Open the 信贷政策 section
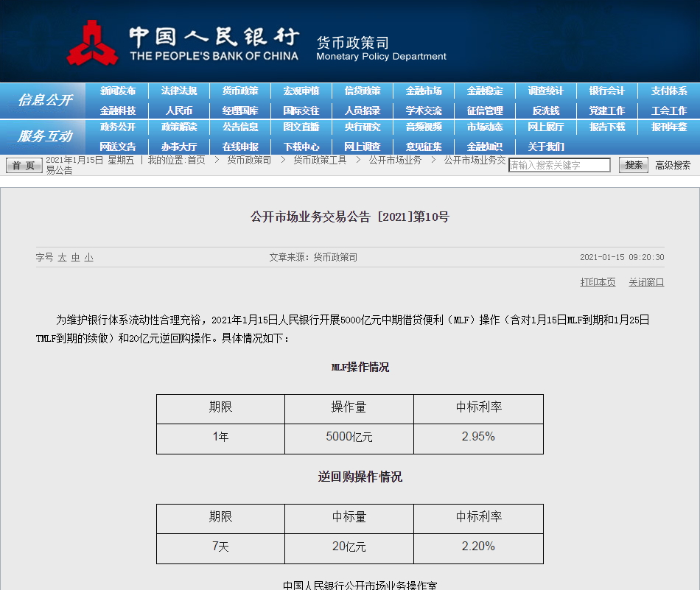700x590 pixels. [x=363, y=91]
